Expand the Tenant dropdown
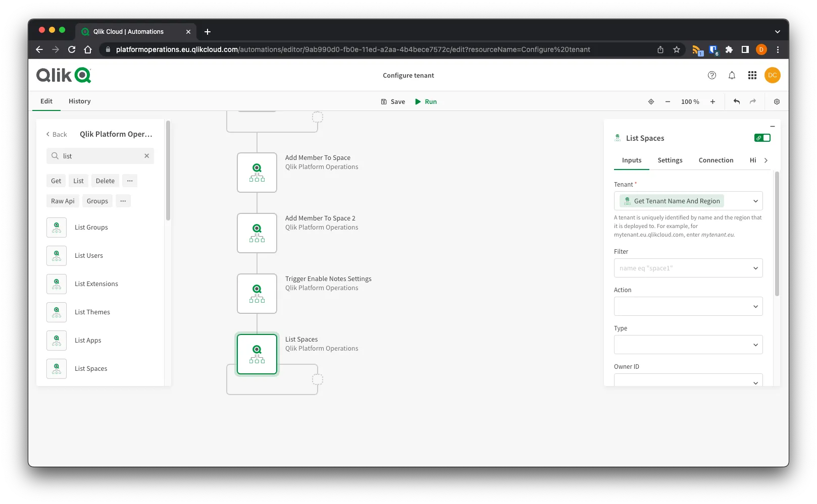 click(x=755, y=201)
